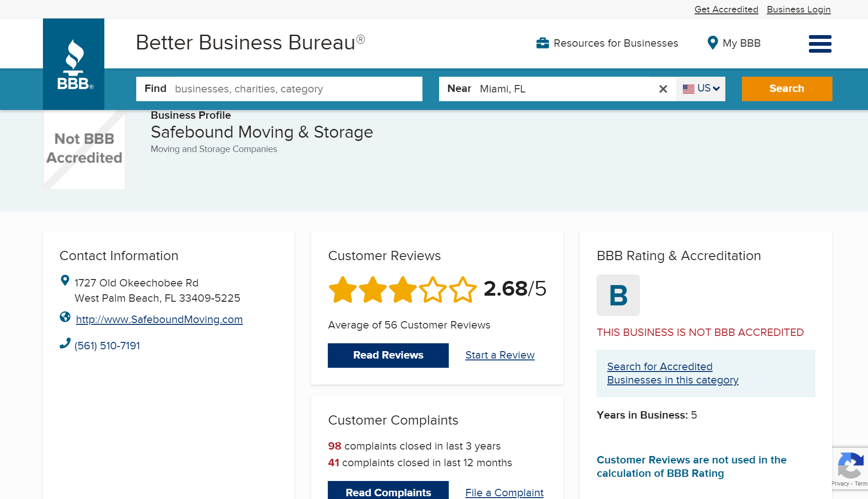Click the BBB torch logo
Viewport: 868px width, 499px height.
pyautogui.click(x=74, y=64)
